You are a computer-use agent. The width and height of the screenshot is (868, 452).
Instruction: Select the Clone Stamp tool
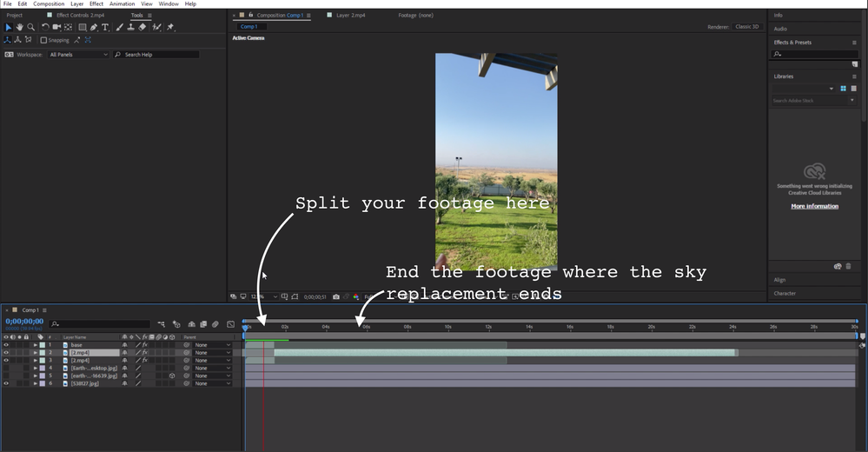click(130, 27)
